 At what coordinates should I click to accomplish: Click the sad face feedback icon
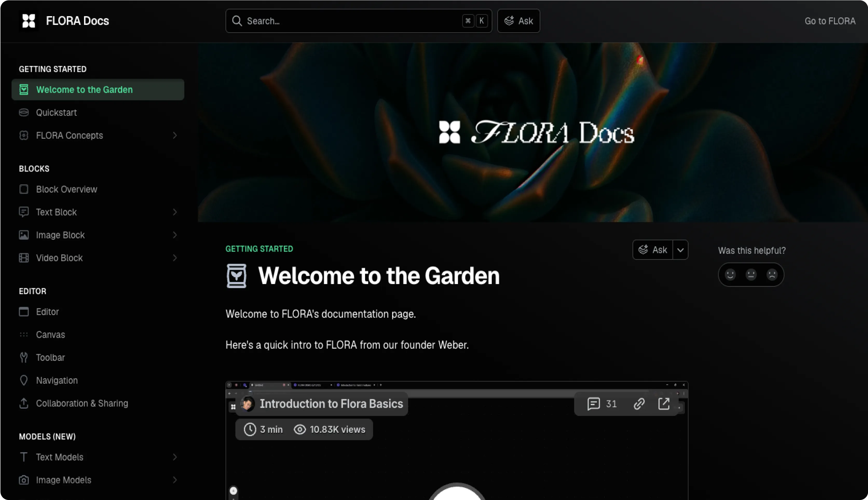(772, 274)
